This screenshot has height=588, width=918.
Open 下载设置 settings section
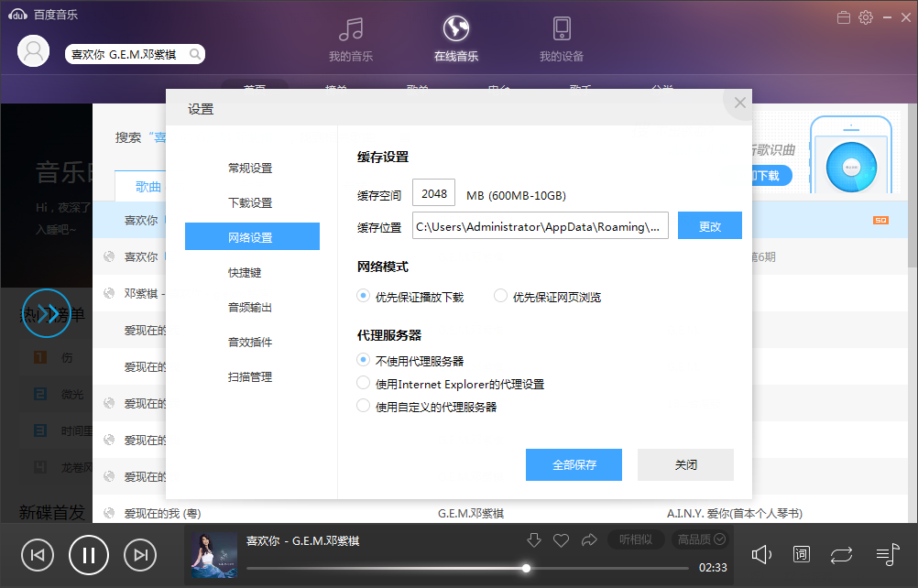coord(250,202)
